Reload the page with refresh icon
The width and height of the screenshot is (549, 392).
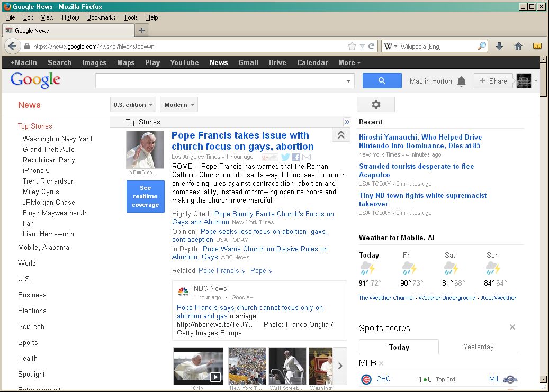click(372, 46)
